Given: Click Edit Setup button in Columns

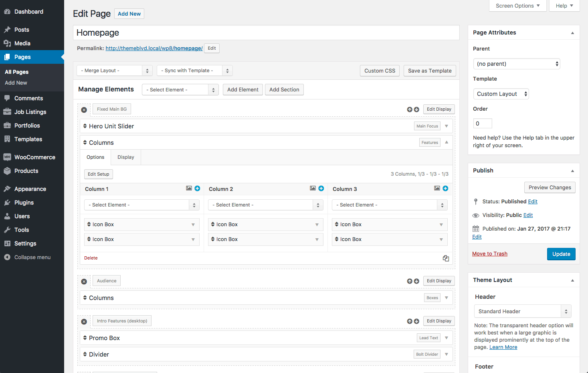Looking at the screenshot, I should [99, 174].
